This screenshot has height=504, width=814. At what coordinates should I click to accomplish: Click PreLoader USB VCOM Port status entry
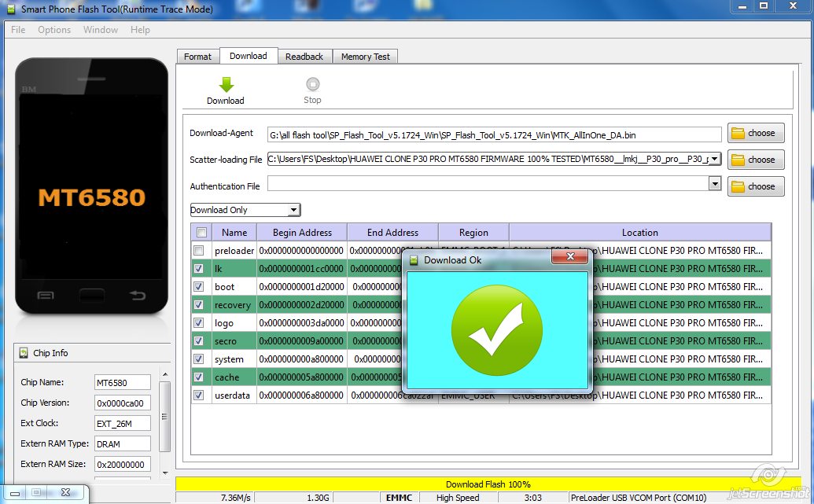click(639, 497)
